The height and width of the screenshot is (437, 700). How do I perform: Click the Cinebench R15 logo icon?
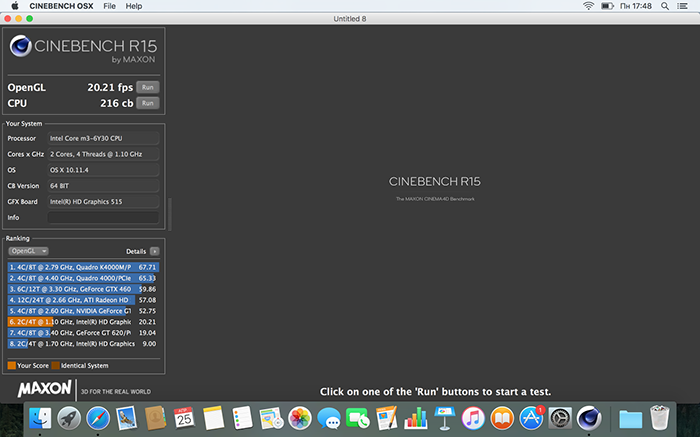pyautogui.click(x=21, y=47)
